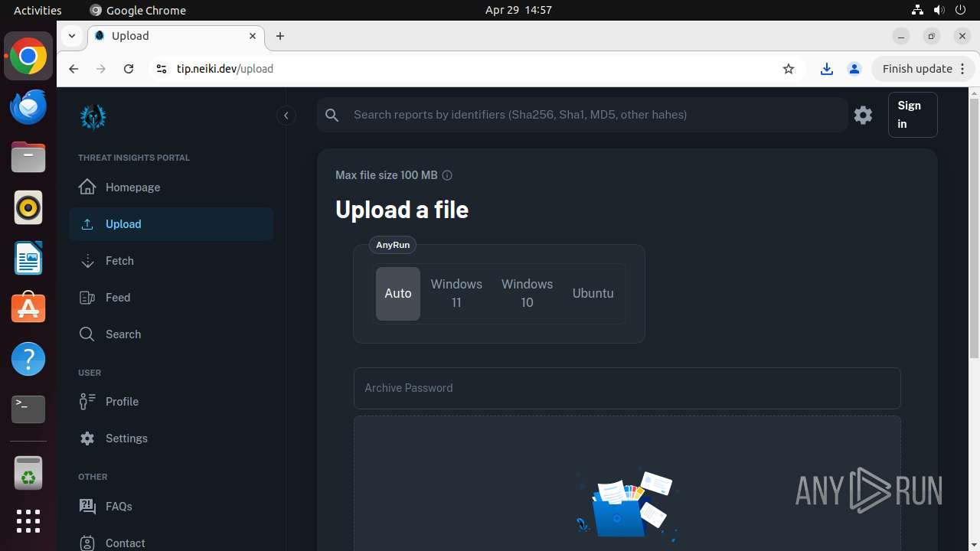Open Files manager from the dock
The height and width of the screenshot is (551, 980).
(x=28, y=158)
